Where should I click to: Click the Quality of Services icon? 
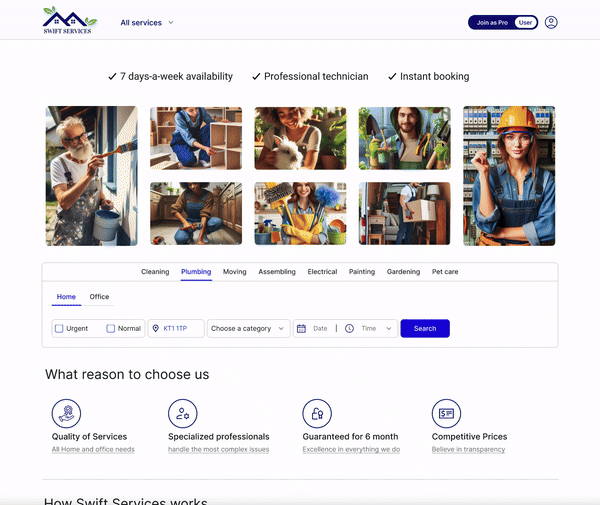tap(66, 413)
